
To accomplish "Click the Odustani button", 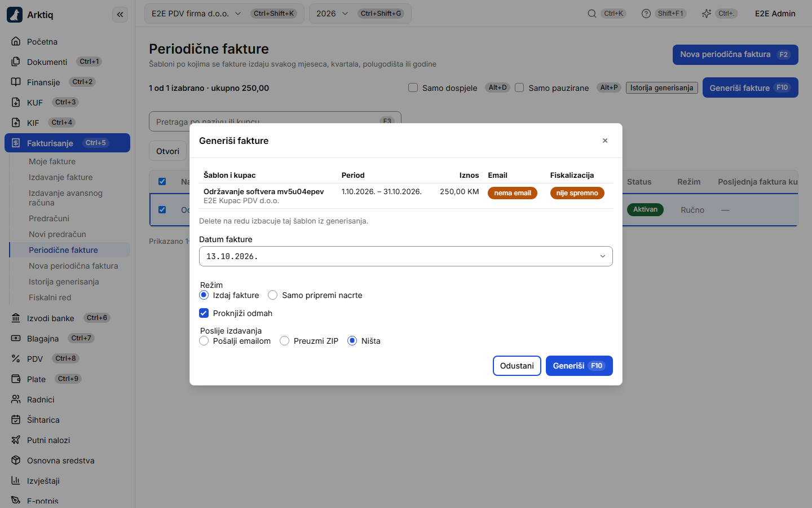I will (517, 366).
